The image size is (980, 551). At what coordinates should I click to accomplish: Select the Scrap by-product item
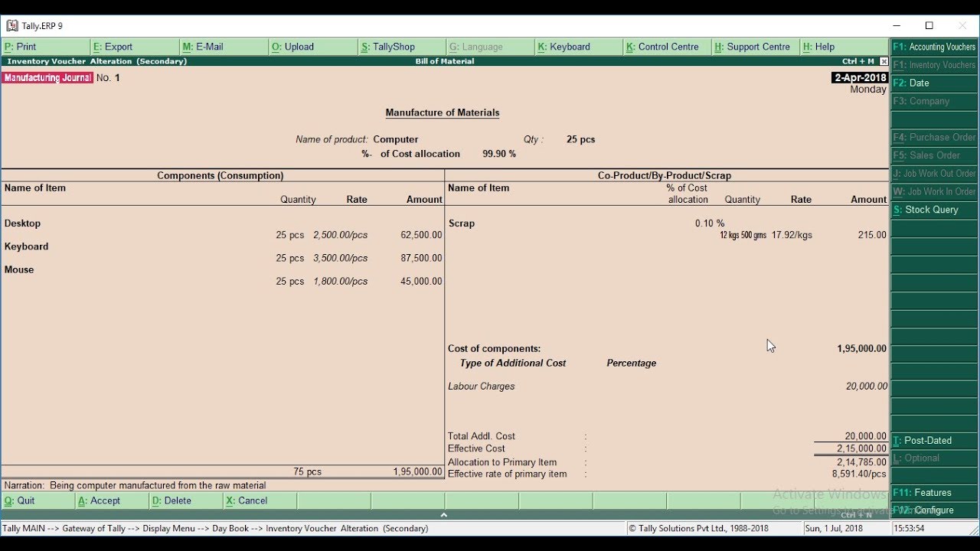(462, 223)
